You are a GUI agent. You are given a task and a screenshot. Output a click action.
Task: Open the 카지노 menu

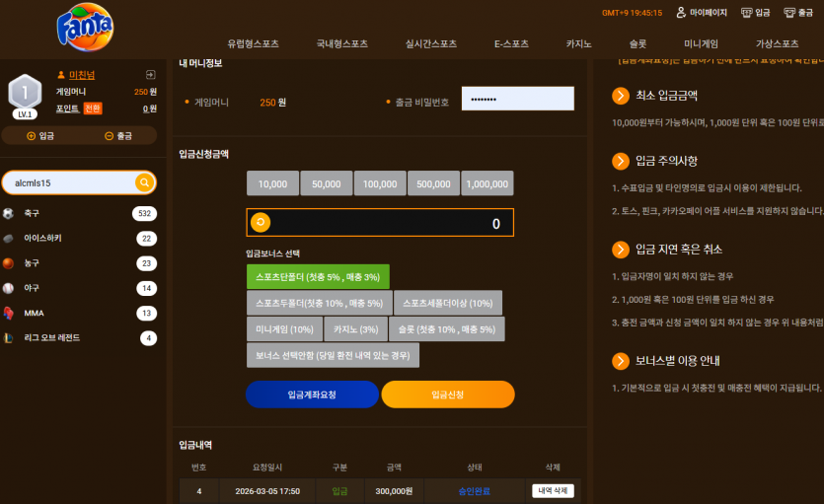(578, 44)
